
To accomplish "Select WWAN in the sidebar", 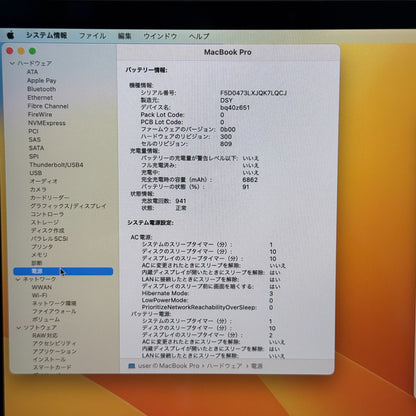I will pos(42,287).
